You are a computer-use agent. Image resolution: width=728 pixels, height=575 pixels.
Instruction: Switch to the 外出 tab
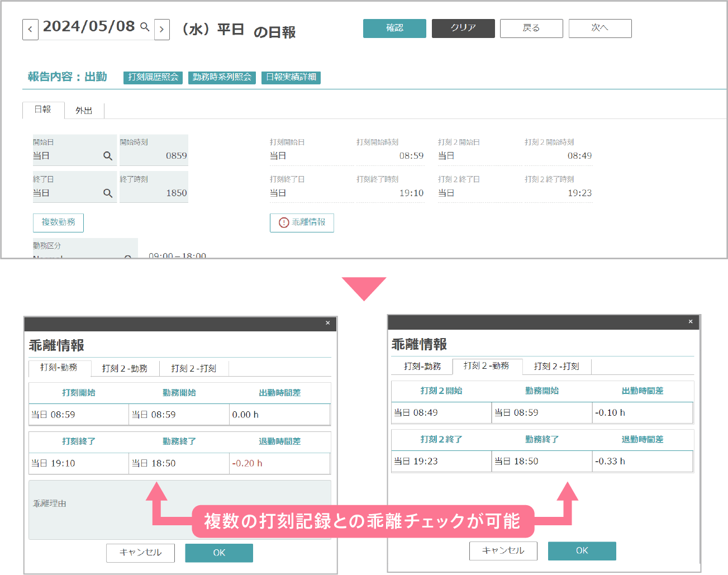tap(84, 111)
